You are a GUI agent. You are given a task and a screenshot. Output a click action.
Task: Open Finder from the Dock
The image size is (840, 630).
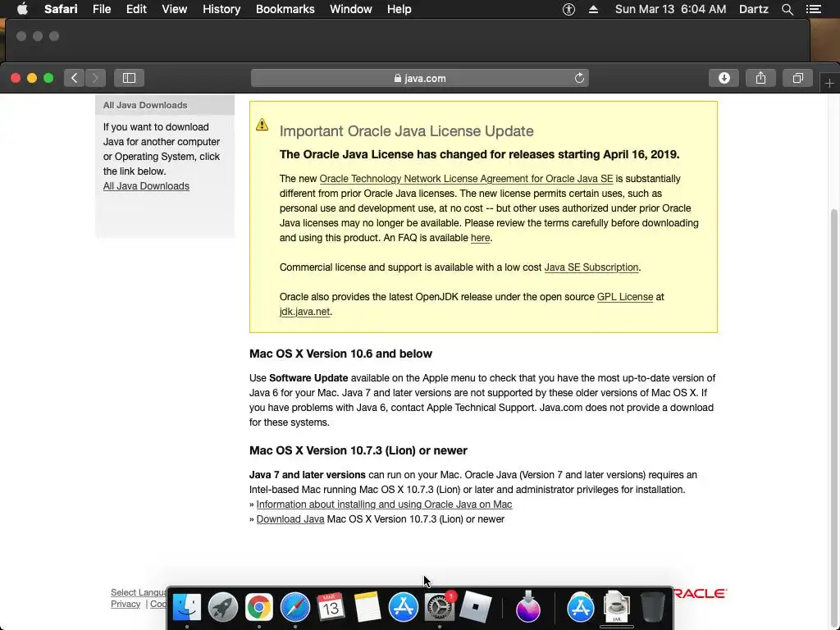tap(186, 607)
